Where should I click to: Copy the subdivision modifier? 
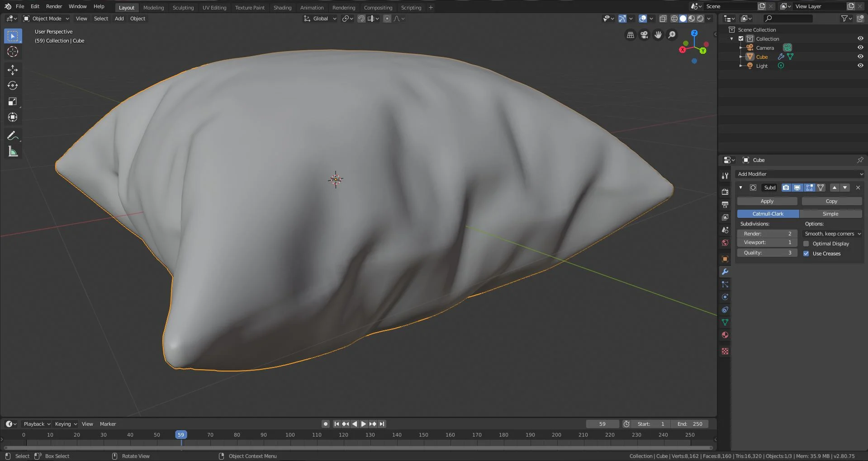click(832, 201)
